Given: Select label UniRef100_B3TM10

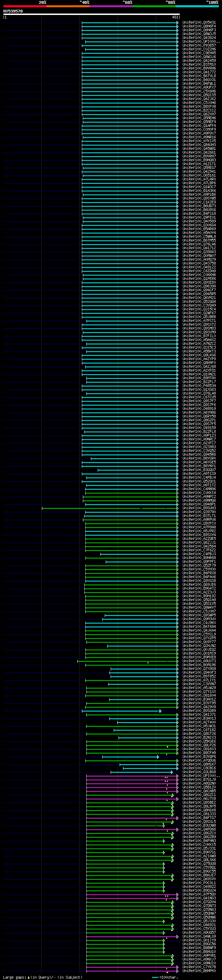Looking at the screenshot, I should click(199, 64).
